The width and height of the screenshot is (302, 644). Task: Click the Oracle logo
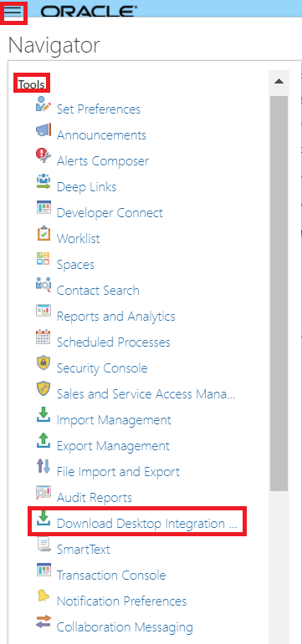coord(88,11)
